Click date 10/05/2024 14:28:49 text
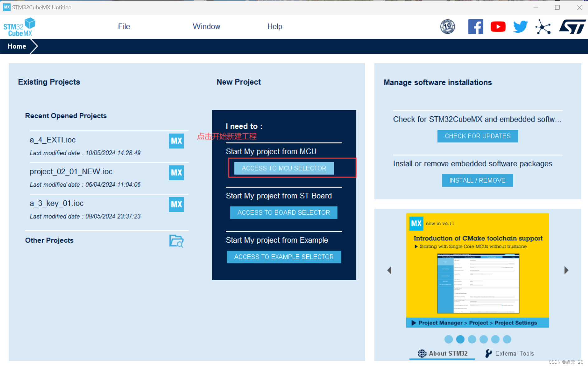Screen dimensions: 588x367 pos(113,153)
